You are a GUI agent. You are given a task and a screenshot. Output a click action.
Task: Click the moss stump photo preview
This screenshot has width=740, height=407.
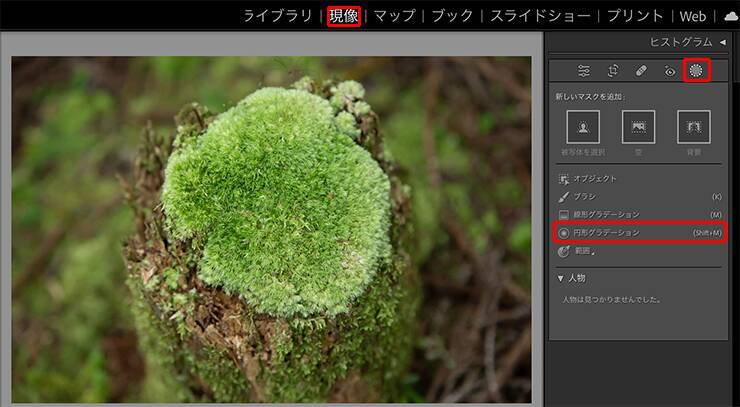tap(271, 229)
